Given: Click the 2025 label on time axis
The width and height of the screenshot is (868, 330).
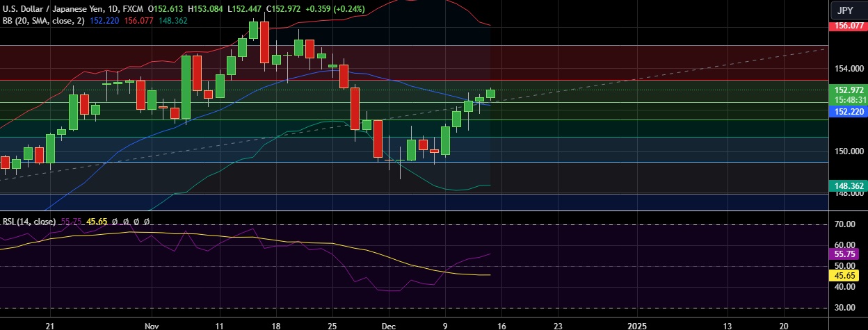Looking at the screenshot, I should pos(637,324).
